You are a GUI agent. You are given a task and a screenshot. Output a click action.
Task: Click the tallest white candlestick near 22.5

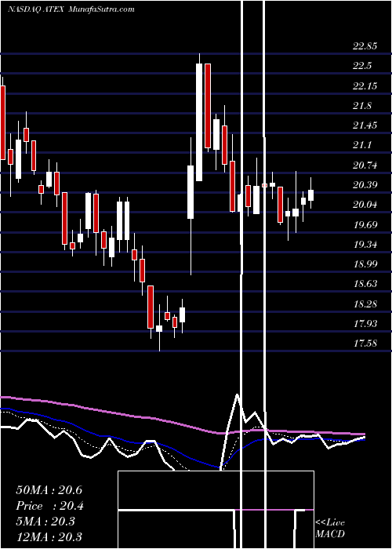point(199,122)
